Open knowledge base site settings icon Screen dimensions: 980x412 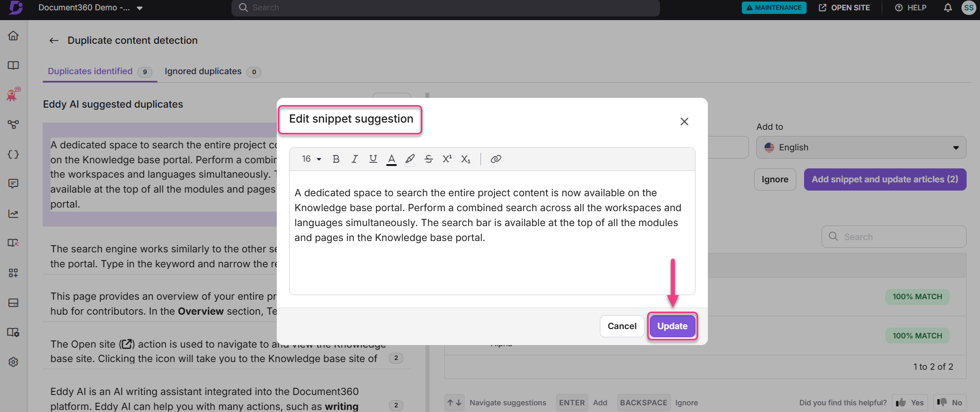click(13, 332)
